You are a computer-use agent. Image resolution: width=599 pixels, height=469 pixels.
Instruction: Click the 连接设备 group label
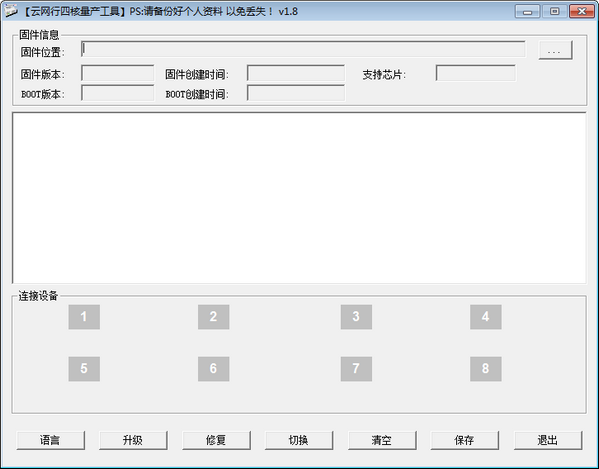click(38, 296)
